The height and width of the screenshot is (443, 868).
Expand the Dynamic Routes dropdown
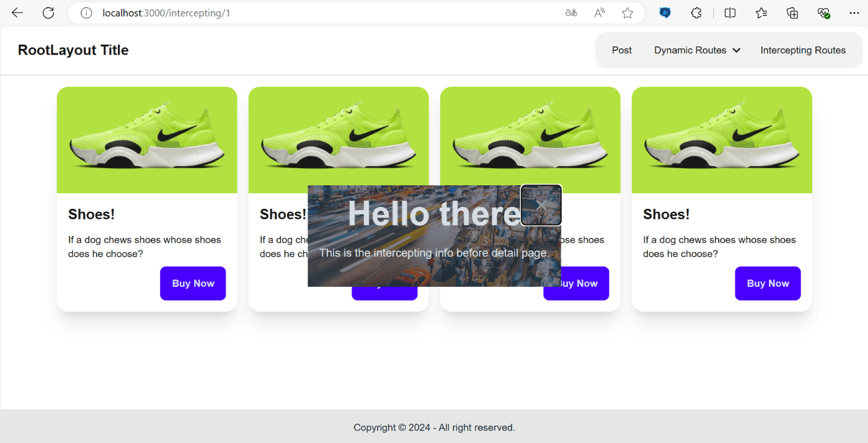coord(697,50)
